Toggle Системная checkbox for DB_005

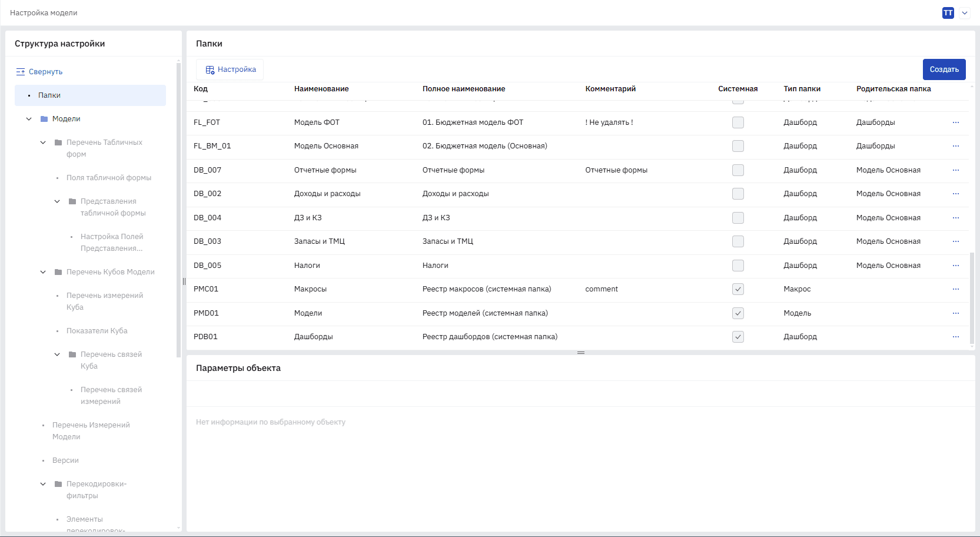[738, 266]
